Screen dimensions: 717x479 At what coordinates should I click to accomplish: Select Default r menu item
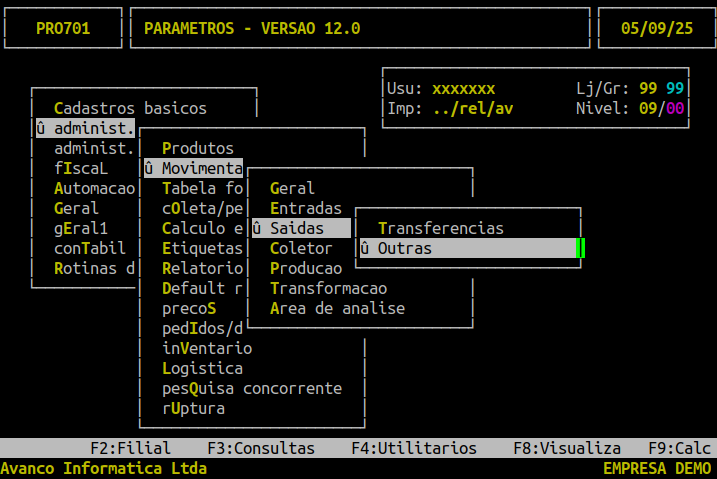203,288
